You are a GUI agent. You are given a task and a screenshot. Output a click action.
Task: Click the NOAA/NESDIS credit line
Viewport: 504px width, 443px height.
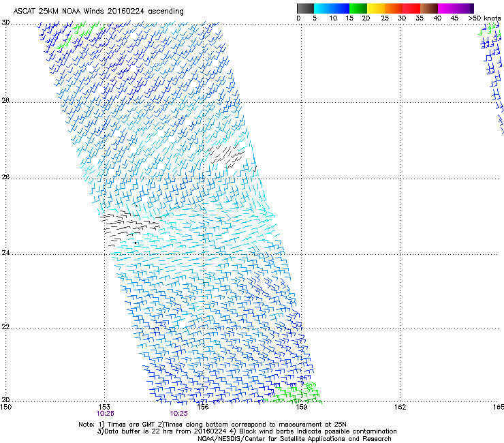click(x=294, y=439)
